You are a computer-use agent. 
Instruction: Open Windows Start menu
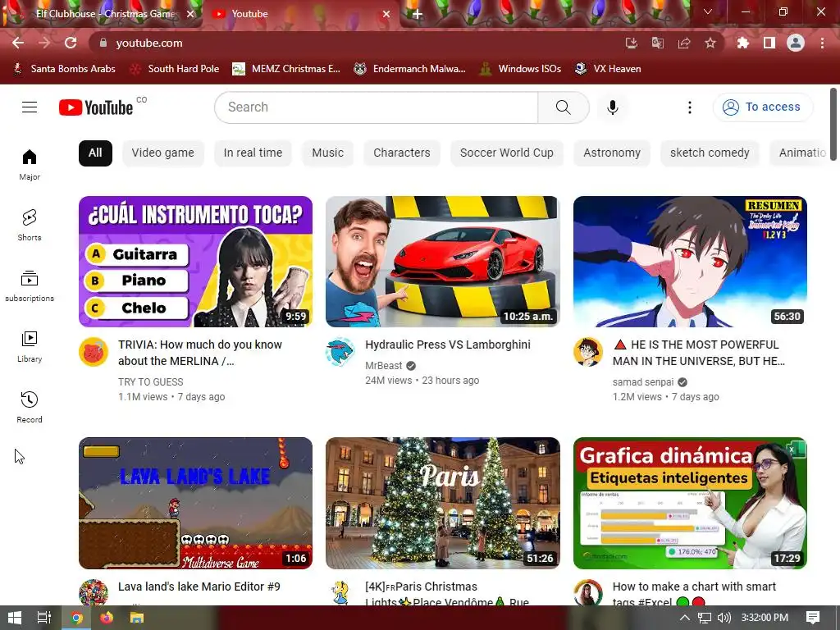[x=15, y=618]
